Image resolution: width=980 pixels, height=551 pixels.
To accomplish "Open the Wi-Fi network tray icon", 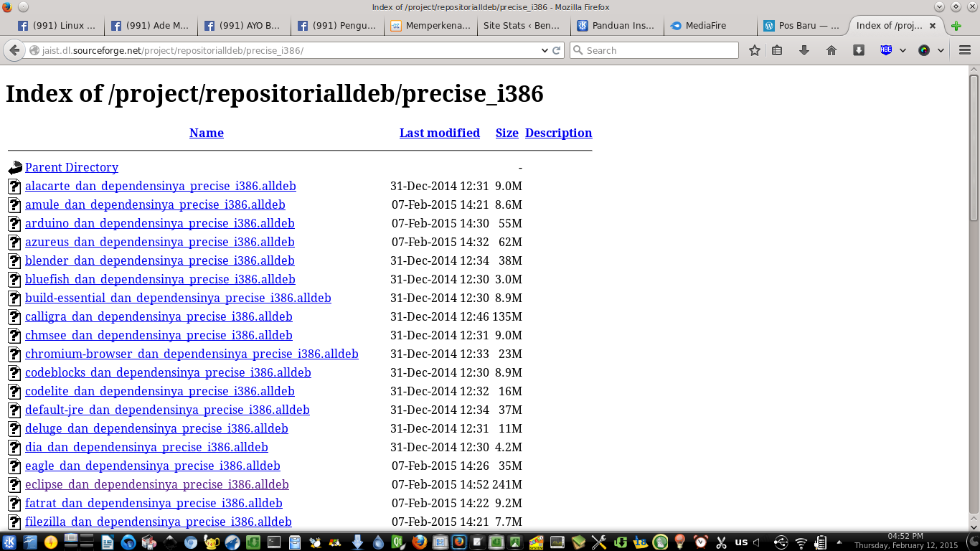I will click(x=801, y=542).
